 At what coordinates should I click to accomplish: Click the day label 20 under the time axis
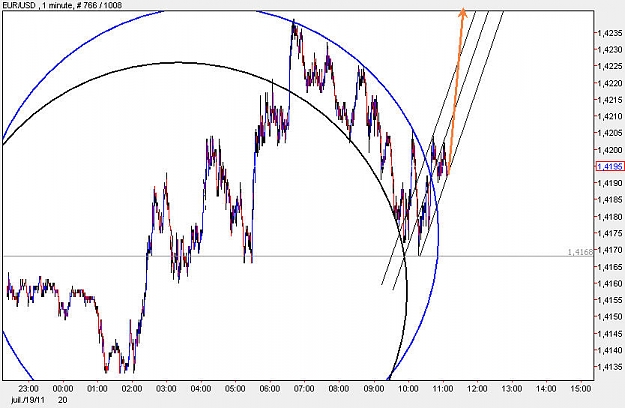pyautogui.click(x=63, y=400)
